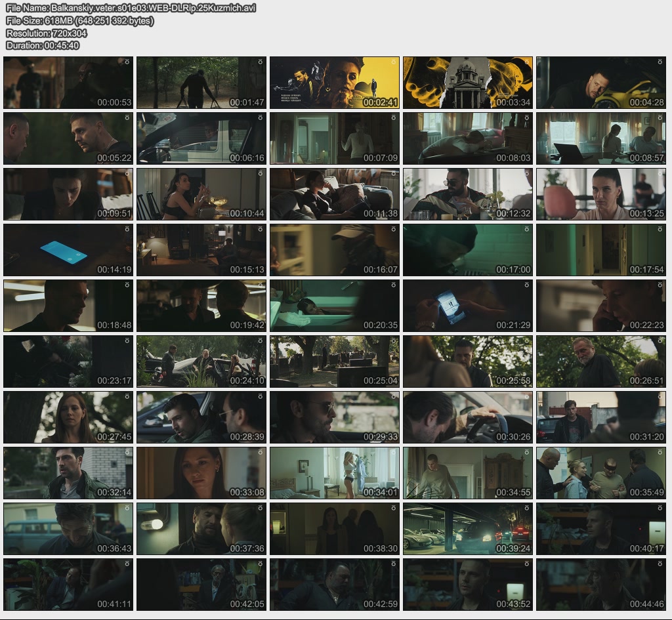
Task: Select the doorway frame at 00:07:09
Action: pyautogui.click(x=335, y=138)
